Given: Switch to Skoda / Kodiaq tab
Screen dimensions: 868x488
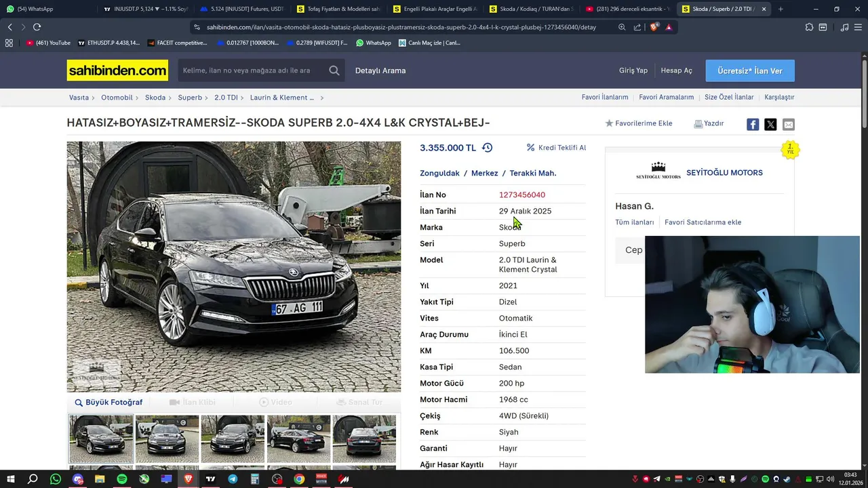Looking at the screenshot, I should 531,9.
